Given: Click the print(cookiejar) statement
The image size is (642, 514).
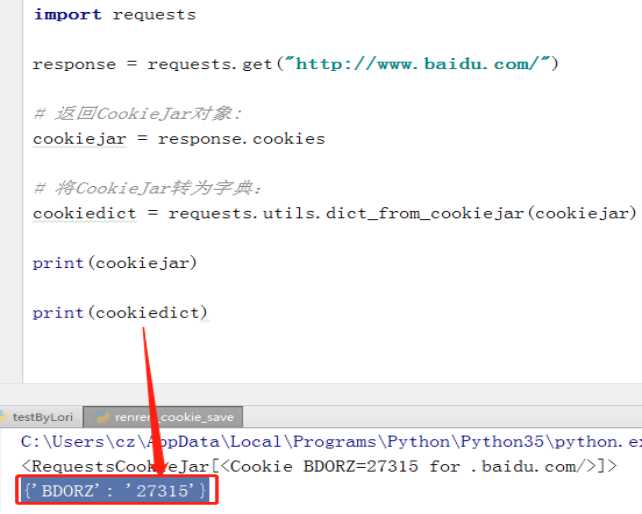Looking at the screenshot, I should [x=114, y=263].
